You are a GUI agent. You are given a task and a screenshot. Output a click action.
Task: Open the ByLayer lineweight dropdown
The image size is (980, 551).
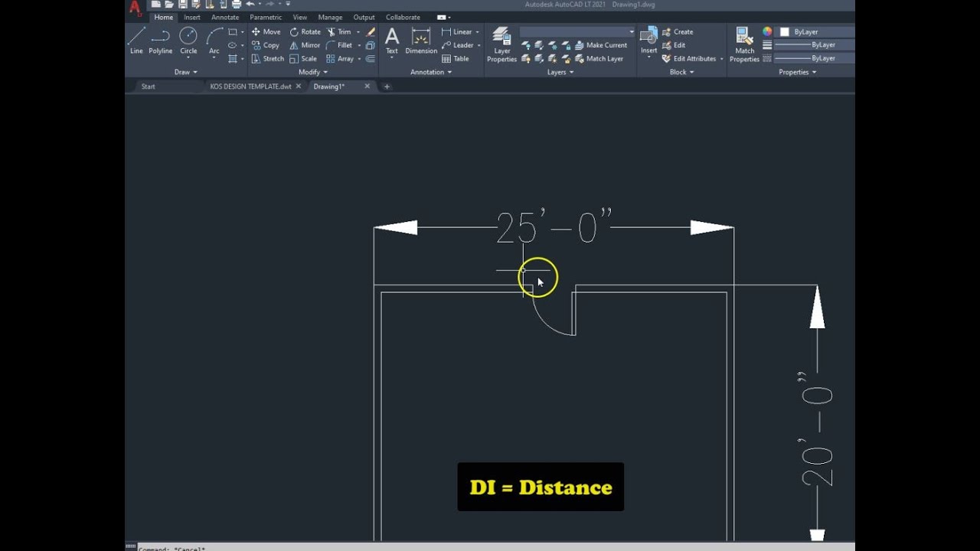(x=815, y=45)
